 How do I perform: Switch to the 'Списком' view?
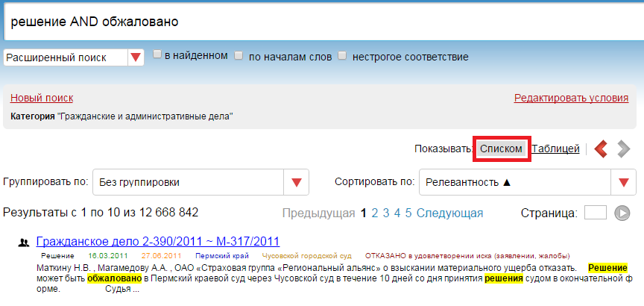[x=501, y=149]
